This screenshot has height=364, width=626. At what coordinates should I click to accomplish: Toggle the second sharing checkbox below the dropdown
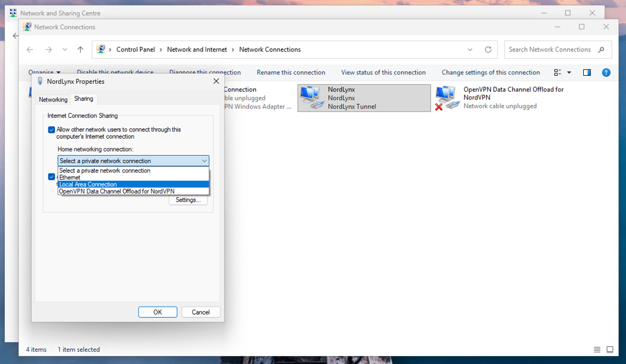click(51, 177)
